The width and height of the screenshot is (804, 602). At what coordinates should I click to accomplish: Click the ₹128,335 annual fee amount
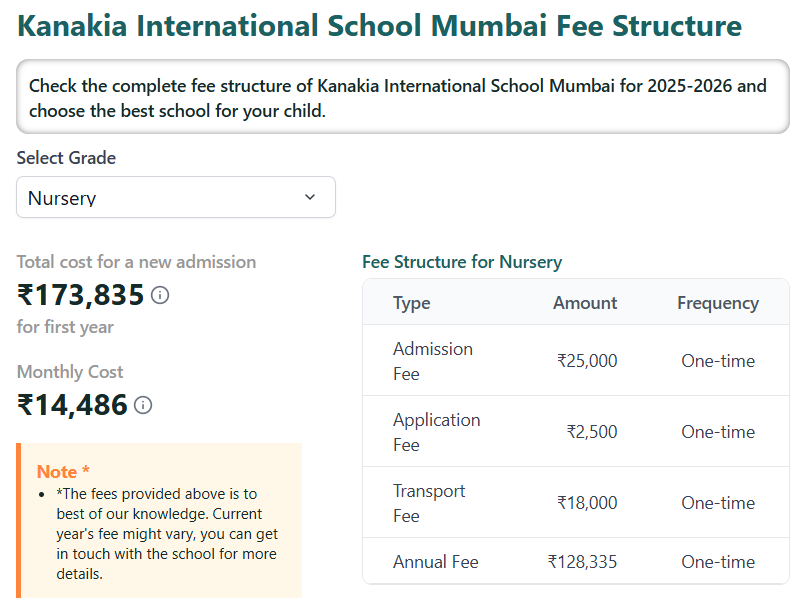coord(582,562)
